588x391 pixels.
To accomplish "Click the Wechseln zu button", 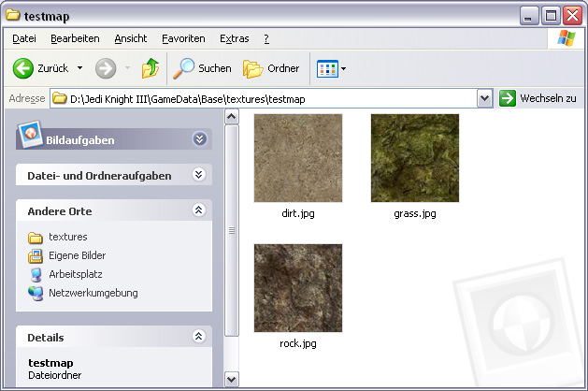I will (538, 98).
